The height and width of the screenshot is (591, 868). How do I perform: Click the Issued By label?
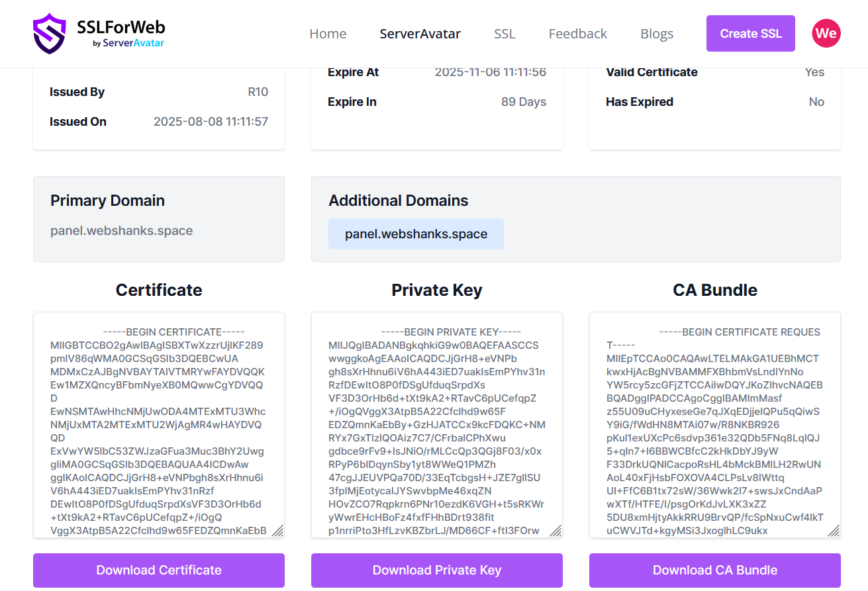77,92
